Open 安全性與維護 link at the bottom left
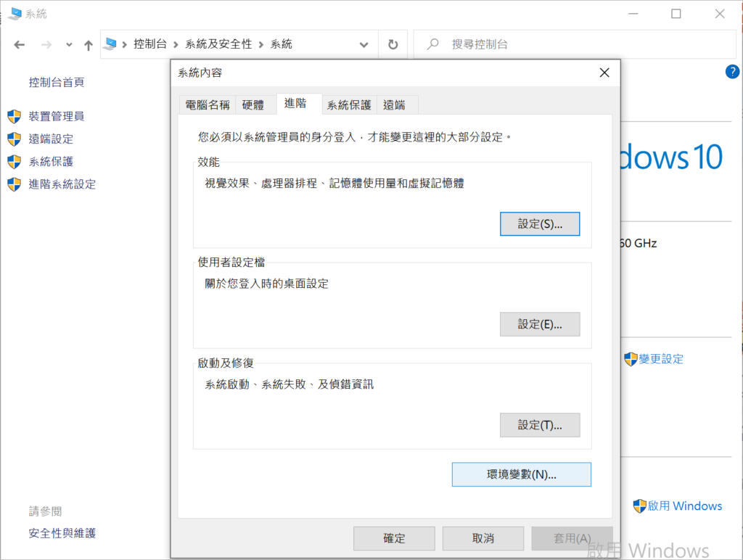The image size is (743, 560). pyautogui.click(x=62, y=533)
